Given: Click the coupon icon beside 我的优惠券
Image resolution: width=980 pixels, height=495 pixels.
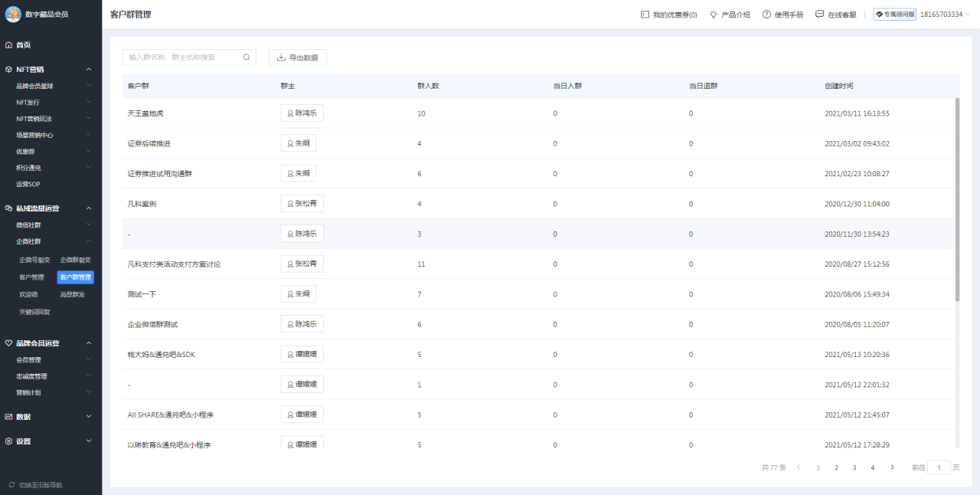Looking at the screenshot, I should tap(645, 15).
